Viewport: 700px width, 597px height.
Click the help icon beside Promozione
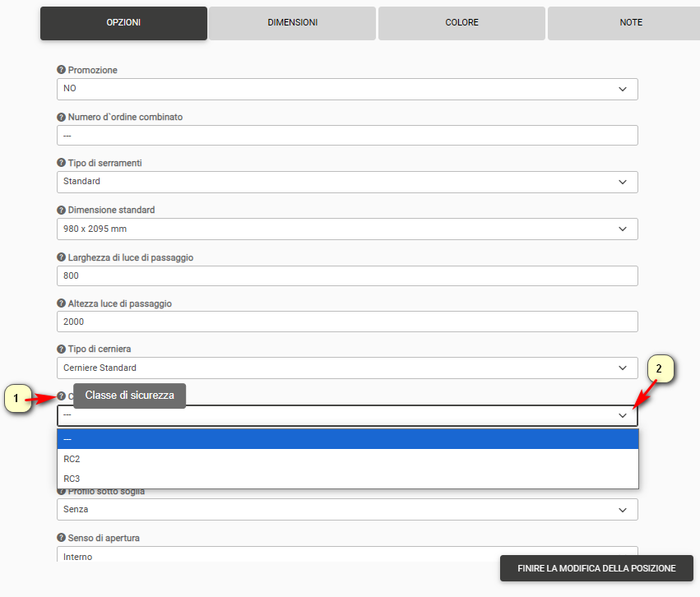coord(61,71)
